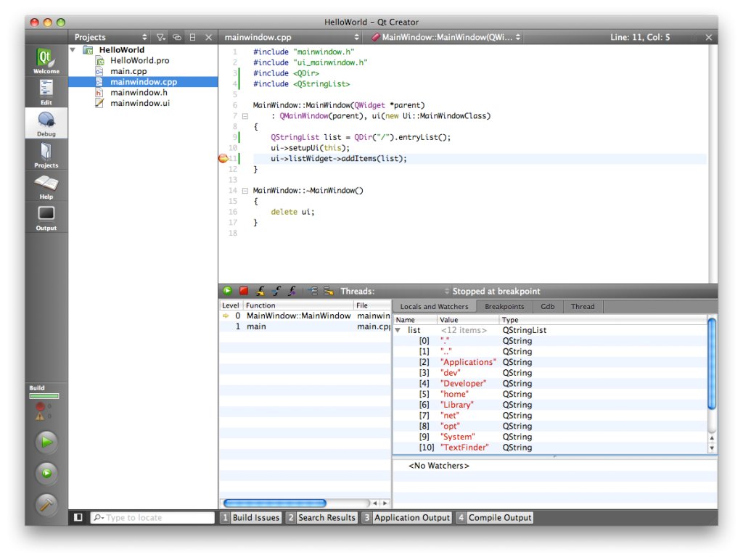Select stack frame 0 MainWindow::MainWindow
Image resolution: width=743 pixels, height=560 pixels.
coord(305,316)
